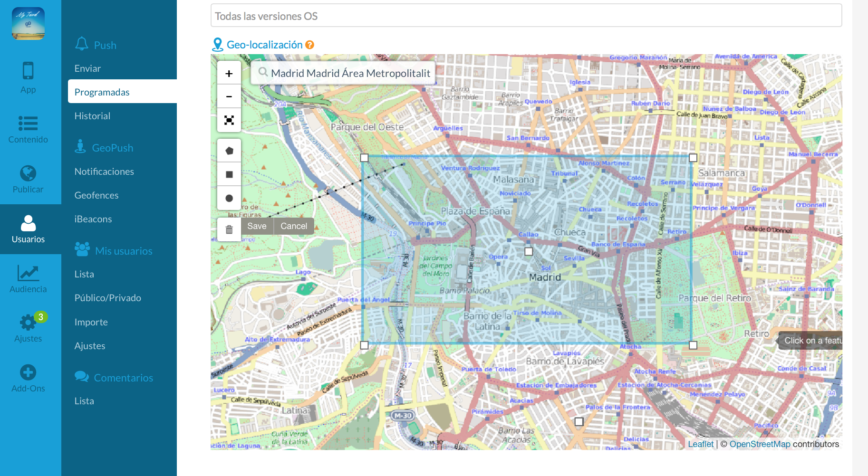Select the draw rectangle tool
The height and width of the screenshot is (476, 868).
tap(229, 175)
